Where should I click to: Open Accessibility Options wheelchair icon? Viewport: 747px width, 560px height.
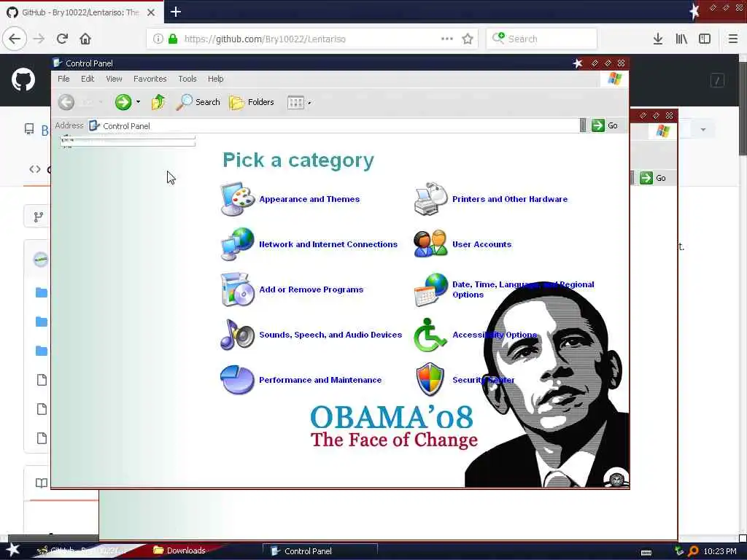(x=430, y=335)
